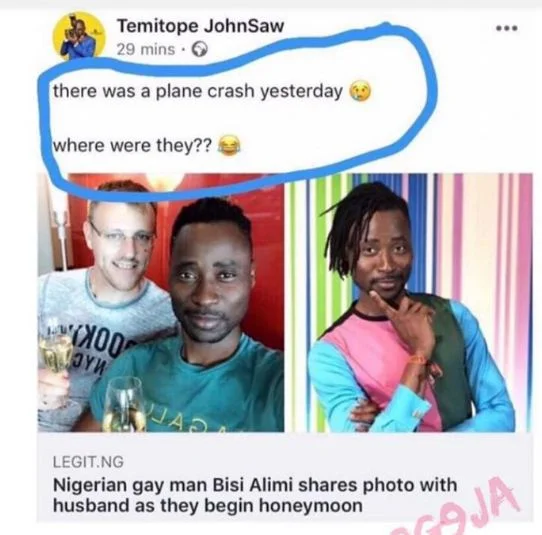Open the three-dot post options menu
The image size is (542, 535).
pyautogui.click(x=507, y=28)
